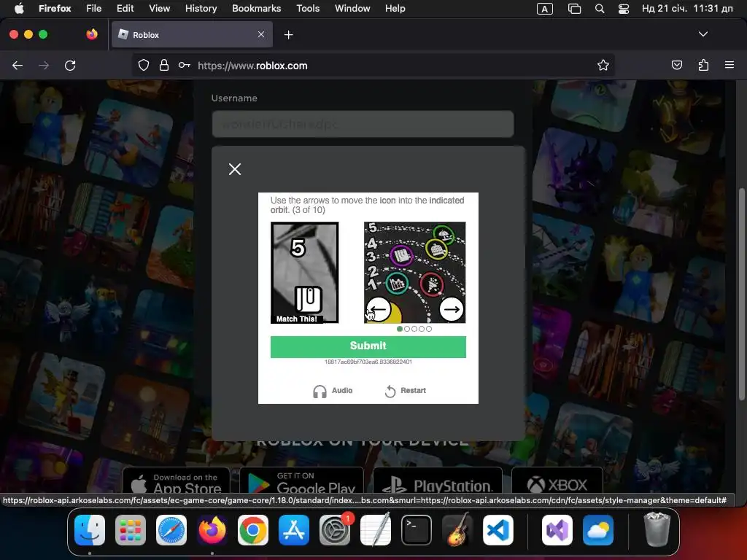
Task: Open TextEdit from the Dock
Action: pyautogui.click(x=376, y=530)
